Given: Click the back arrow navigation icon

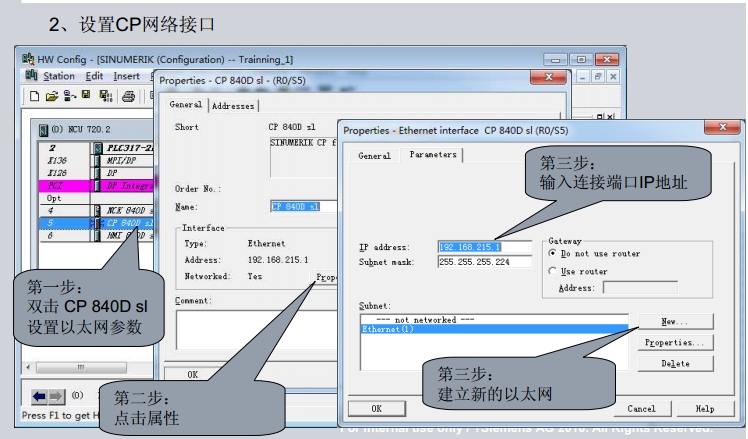Looking at the screenshot, I should [40, 396].
